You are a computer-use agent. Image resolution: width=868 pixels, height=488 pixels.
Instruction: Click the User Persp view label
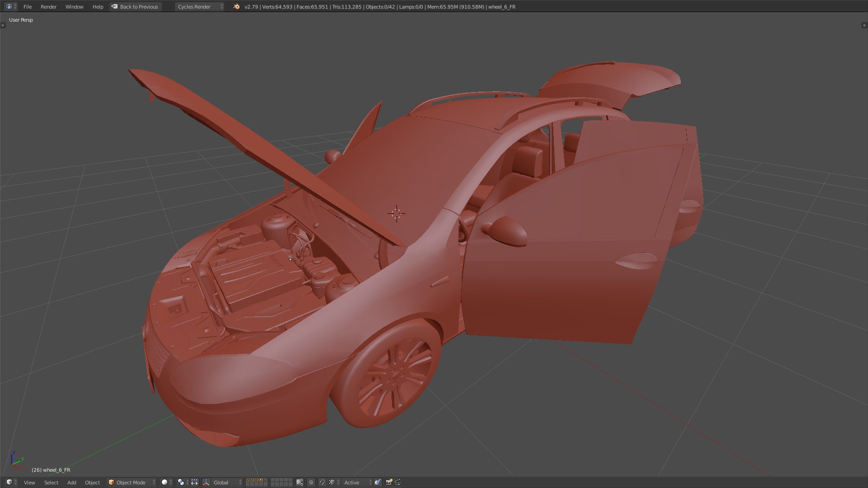[x=21, y=20]
